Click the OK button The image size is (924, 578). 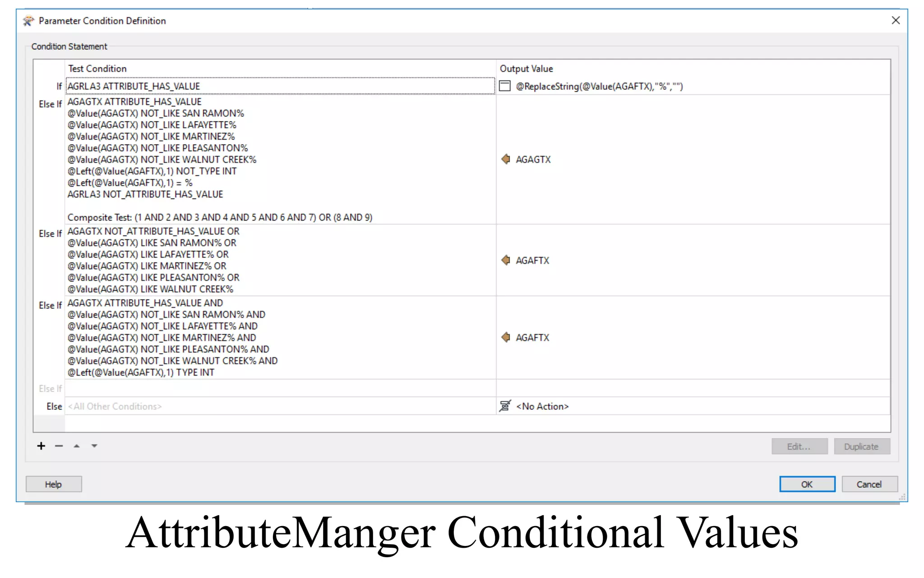[807, 484]
